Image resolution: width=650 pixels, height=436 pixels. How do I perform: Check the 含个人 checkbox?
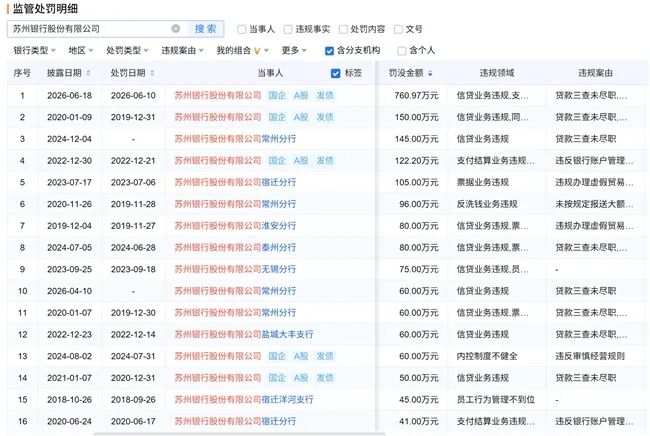401,51
